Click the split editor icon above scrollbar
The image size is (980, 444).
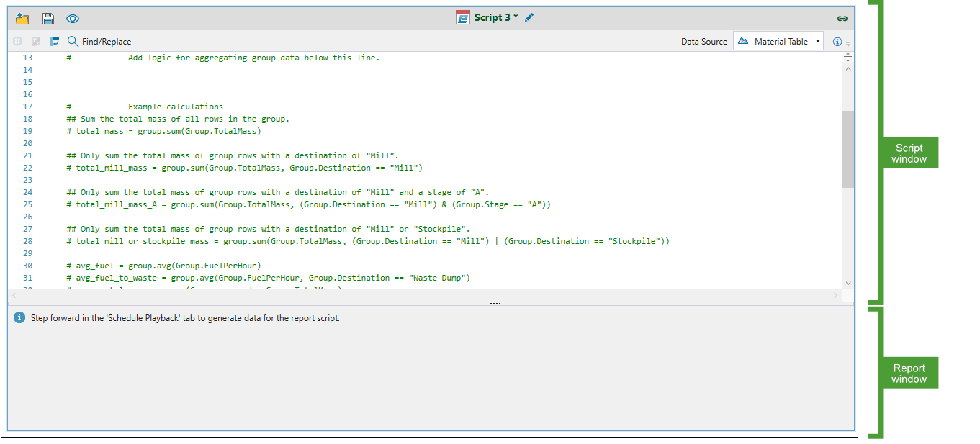click(848, 57)
